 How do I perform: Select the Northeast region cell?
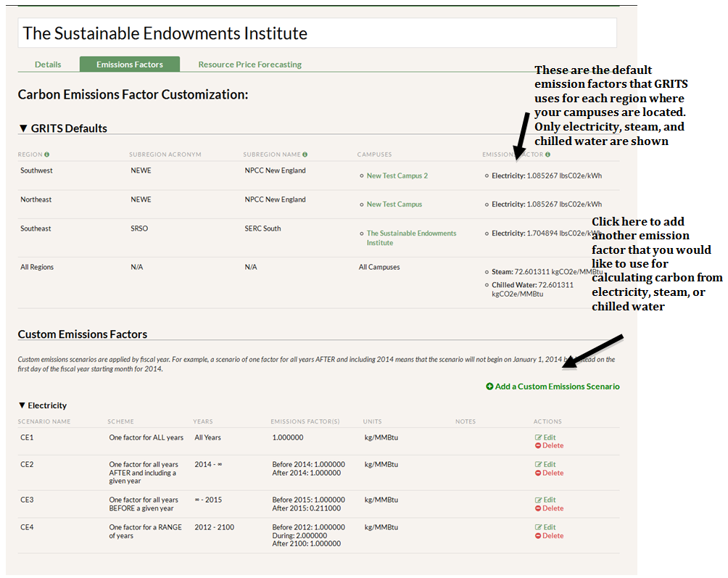[36, 199]
